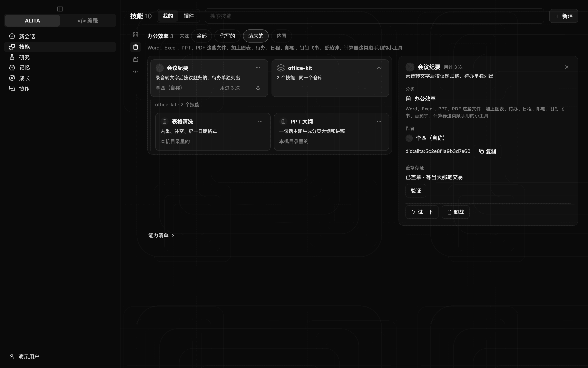Image resolution: width=588 pixels, height=368 pixels.
Task: Open the more menu on 表格清洗 card
Action: (260, 121)
